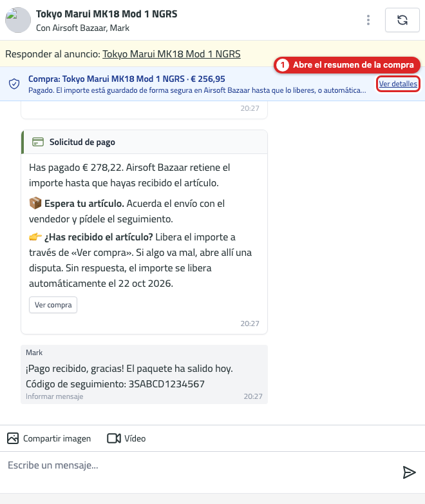Viewport: 425px width, 504px height.
Task: Click the Compartir imagen label
Action: [57, 438]
